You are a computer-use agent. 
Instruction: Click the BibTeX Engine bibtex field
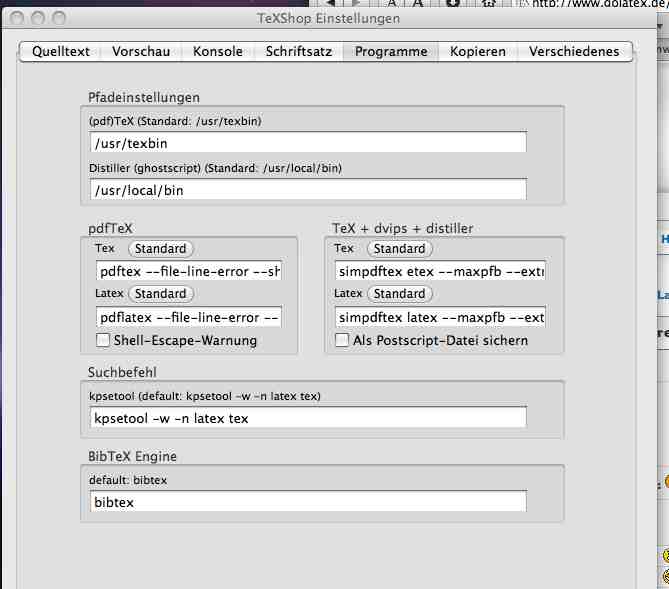coord(308,502)
